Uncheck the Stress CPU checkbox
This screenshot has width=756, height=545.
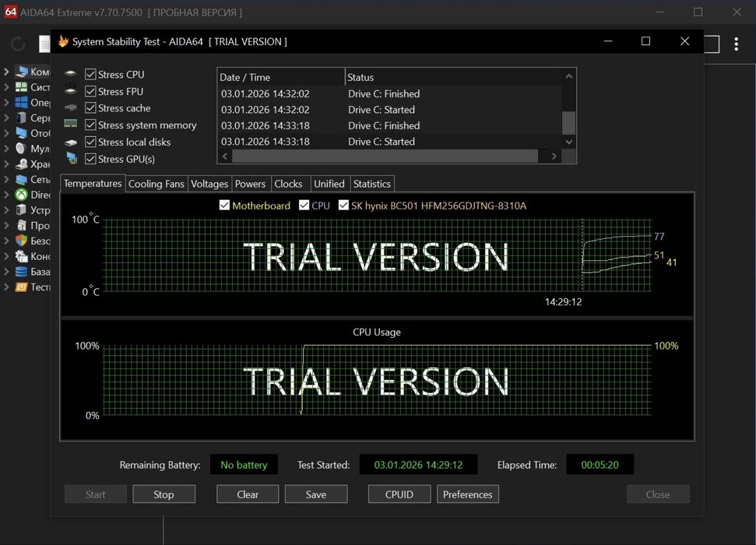90,74
